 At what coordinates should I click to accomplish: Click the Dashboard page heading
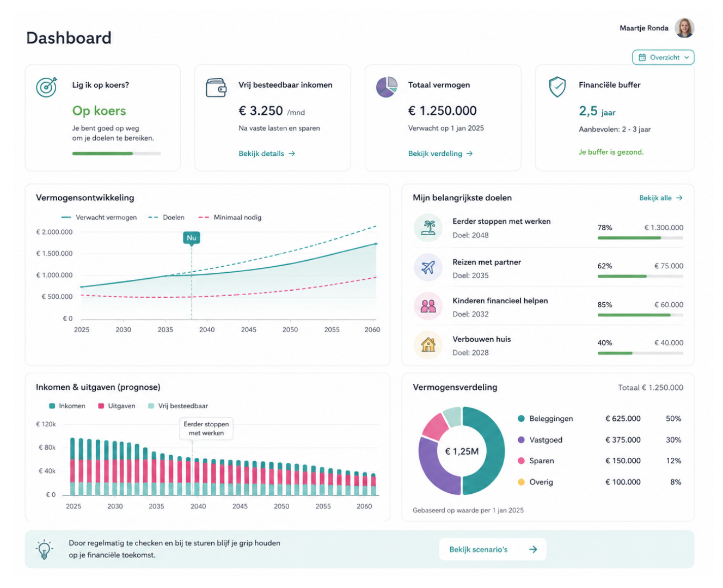69,38
